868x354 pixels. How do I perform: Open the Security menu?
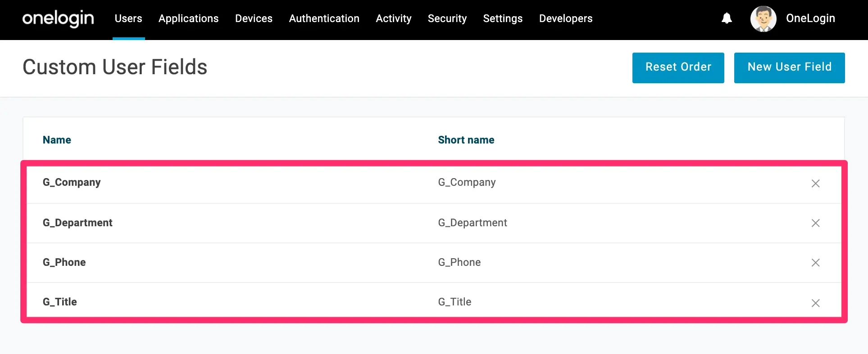click(x=447, y=18)
